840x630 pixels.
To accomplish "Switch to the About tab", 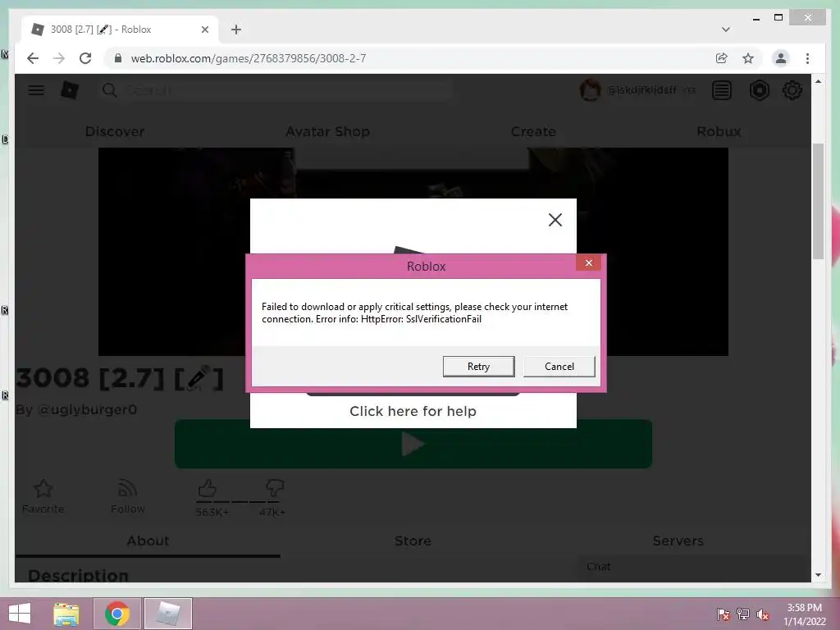I will pos(148,541).
